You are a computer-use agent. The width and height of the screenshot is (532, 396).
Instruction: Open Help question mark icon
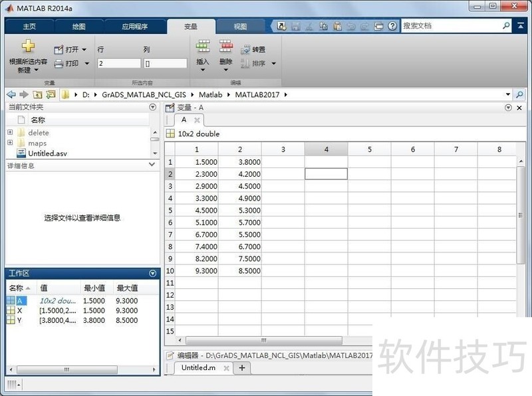[x=392, y=26]
